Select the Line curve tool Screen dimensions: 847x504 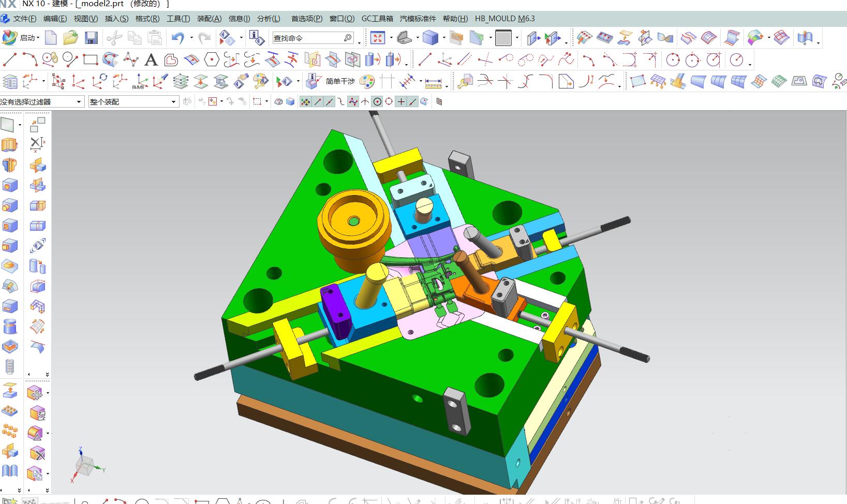click(x=10, y=60)
